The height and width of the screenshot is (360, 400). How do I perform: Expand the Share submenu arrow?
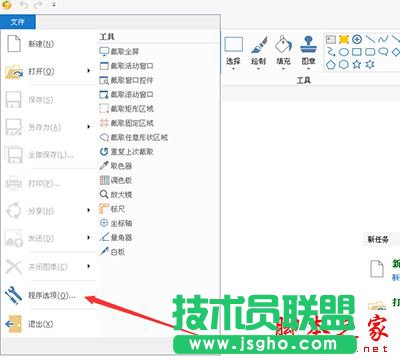[88, 210]
